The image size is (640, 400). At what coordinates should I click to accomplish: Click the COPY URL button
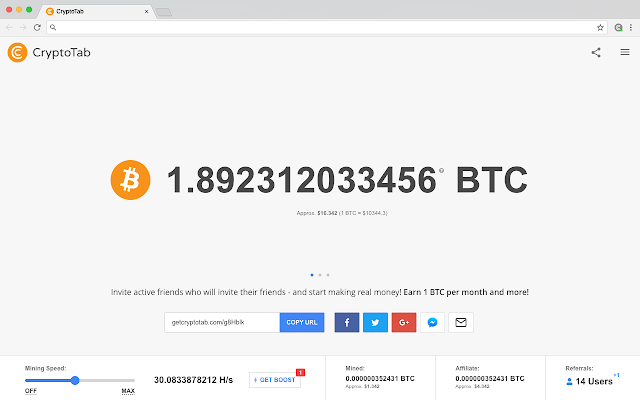[x=302, y=322]
